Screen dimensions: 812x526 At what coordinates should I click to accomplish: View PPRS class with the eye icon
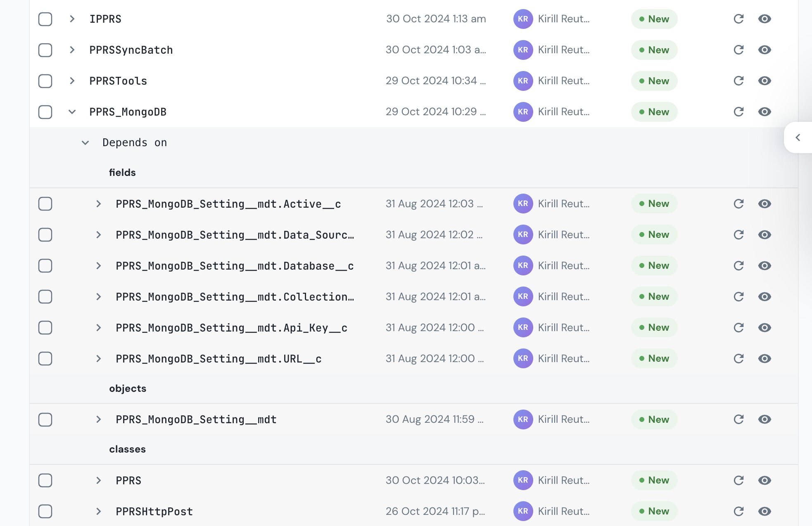tap(765, 480)
